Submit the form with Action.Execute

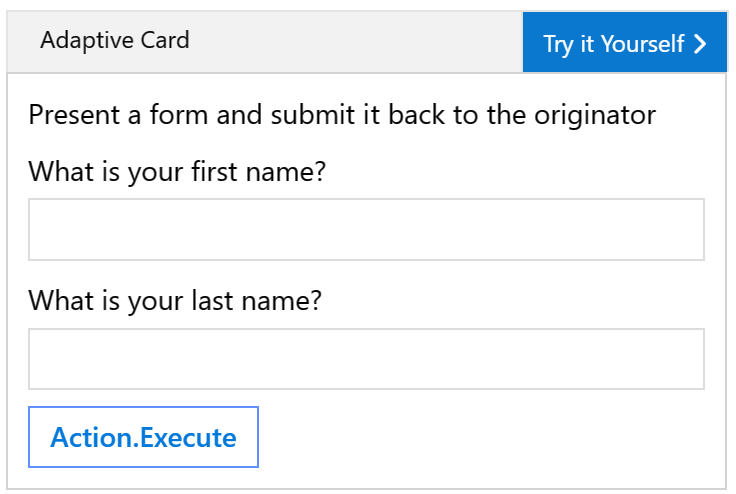143,437
